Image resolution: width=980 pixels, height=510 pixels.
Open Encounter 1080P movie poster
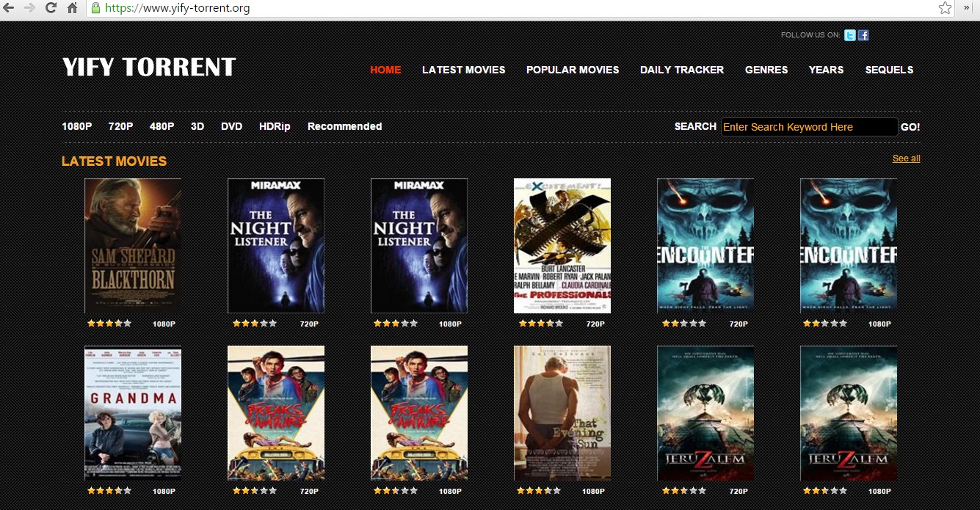849,246
